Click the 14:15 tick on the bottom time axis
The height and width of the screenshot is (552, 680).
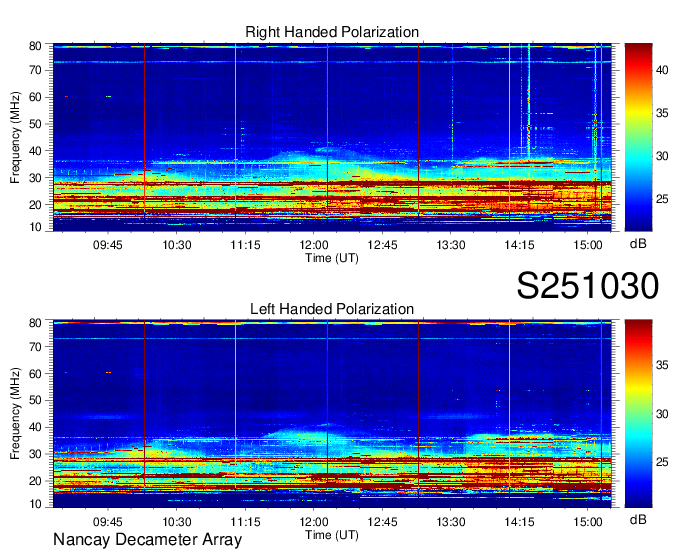coord(520,521)
